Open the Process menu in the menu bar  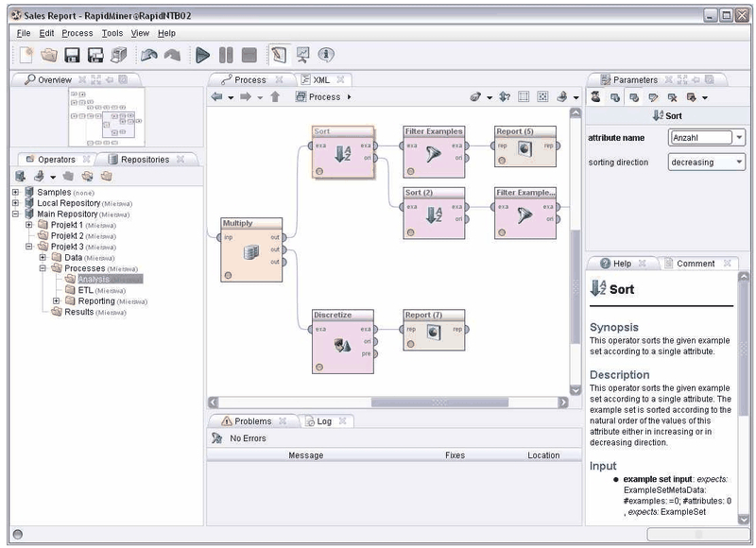pos(77,33)
